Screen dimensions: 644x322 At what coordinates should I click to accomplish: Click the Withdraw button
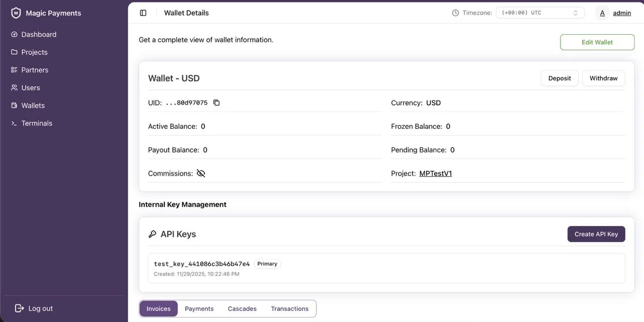pos(604,78)
